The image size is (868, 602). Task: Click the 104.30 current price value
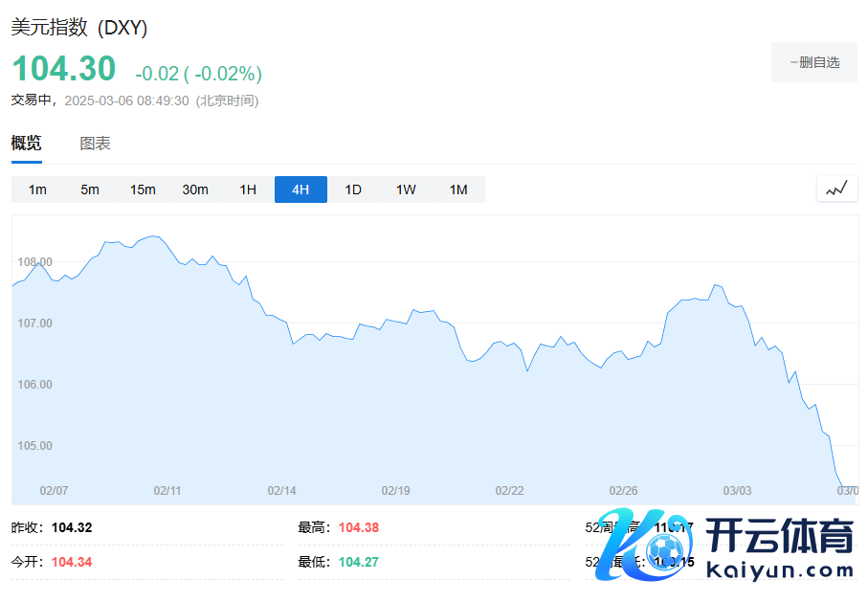(x=63, y=69)
